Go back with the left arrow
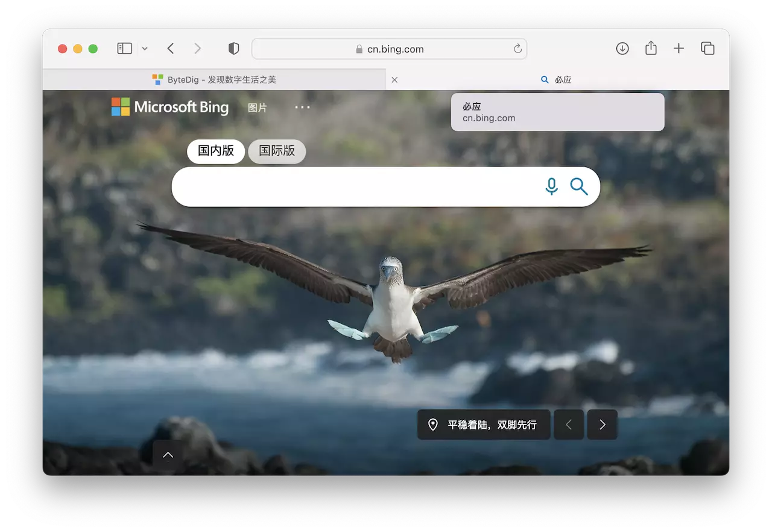Image resolution: width=772 pixels, height=532 pixels. (x=171, y=49)
